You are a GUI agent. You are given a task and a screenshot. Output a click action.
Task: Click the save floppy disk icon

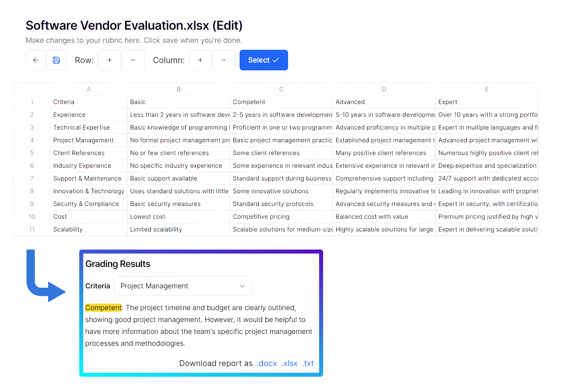click(56, 60)
